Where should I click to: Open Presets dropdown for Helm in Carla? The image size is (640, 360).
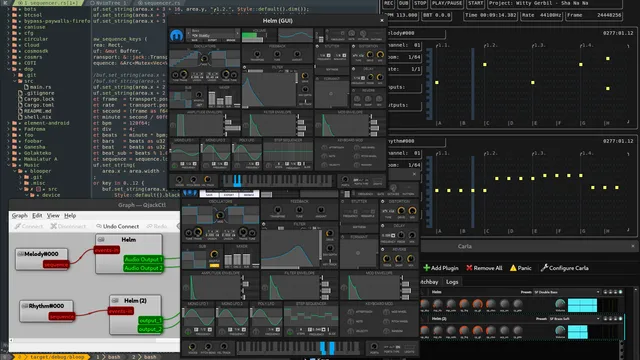(x=567, y=292)
